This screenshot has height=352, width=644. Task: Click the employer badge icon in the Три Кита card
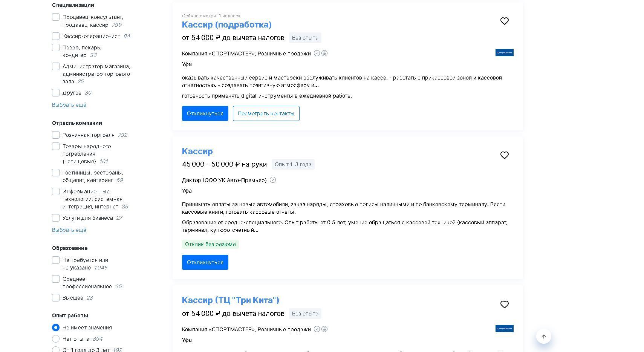pos(324,329)
